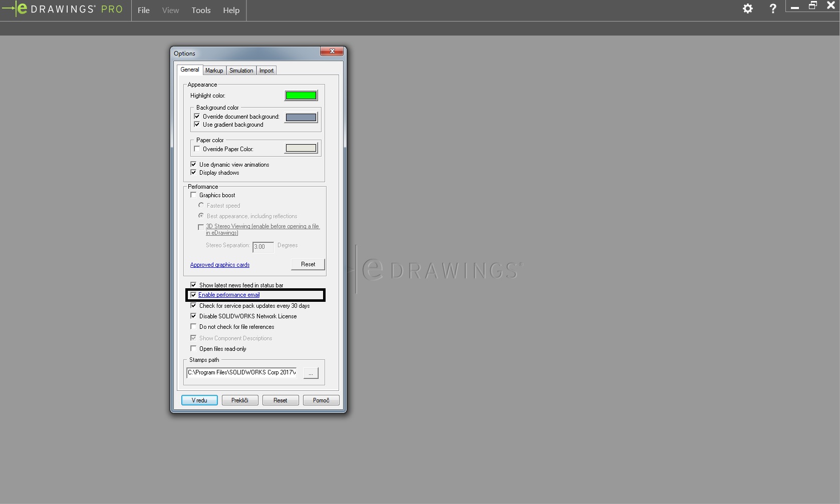Click the Approved graphics cards link
The width and height of the screenshot is (840, 504).
220,265
